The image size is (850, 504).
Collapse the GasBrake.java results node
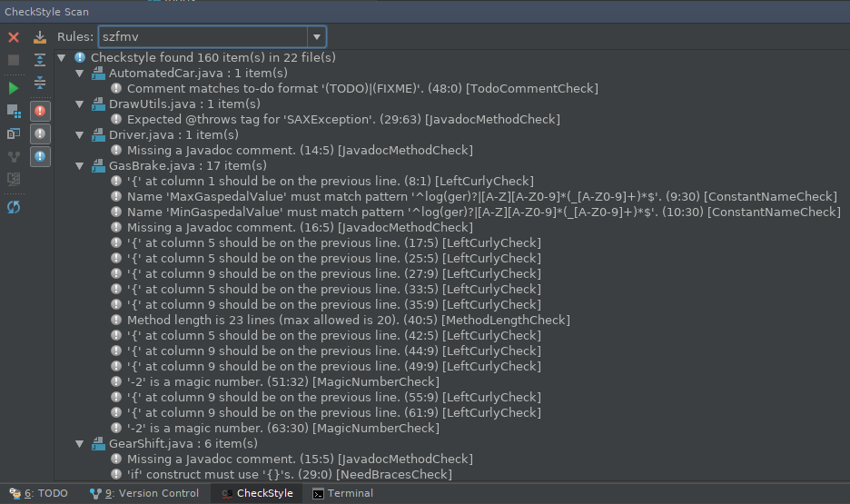[80, 166]
